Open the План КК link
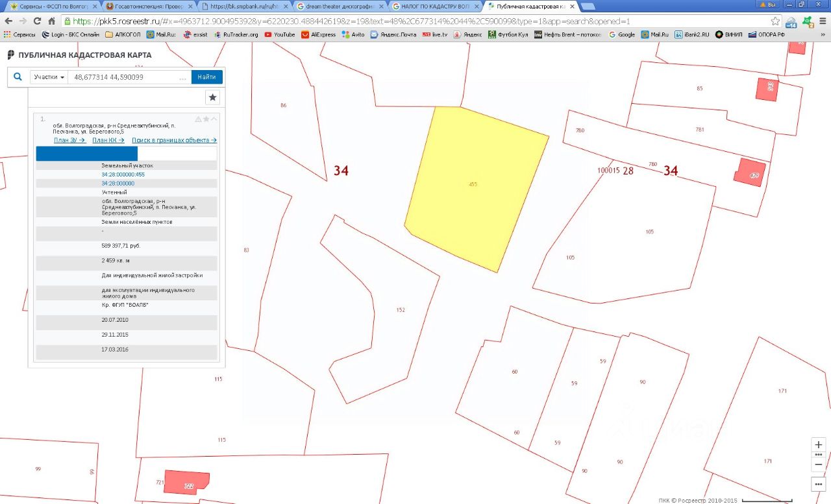831x504 pixels. point(108,140)
